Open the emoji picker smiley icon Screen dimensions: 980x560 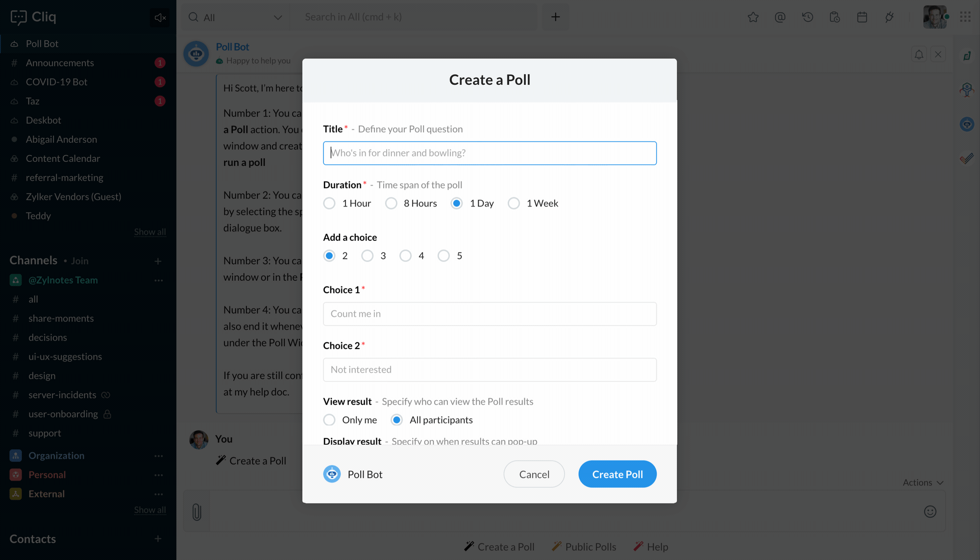[930, 512]
